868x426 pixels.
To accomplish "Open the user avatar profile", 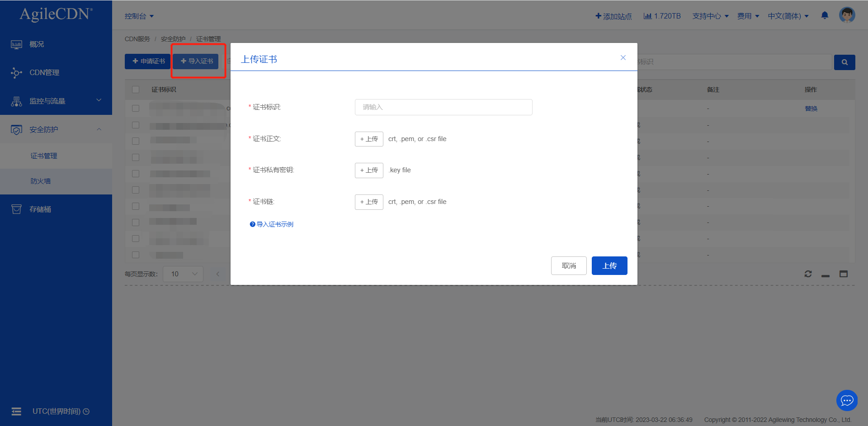I will [847, 15].
